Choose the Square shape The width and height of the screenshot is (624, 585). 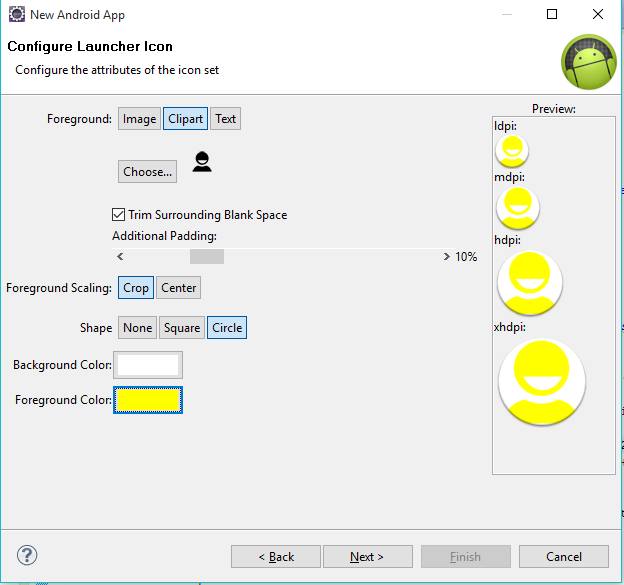click(x=182, y=328)
